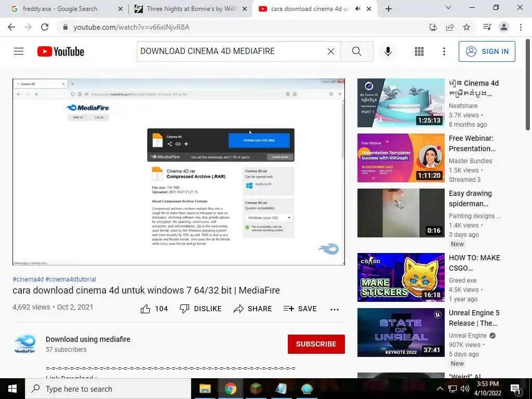Open Chrome tab search dropdown
Viewport: 532px width, 399px height.
point(448,7)
